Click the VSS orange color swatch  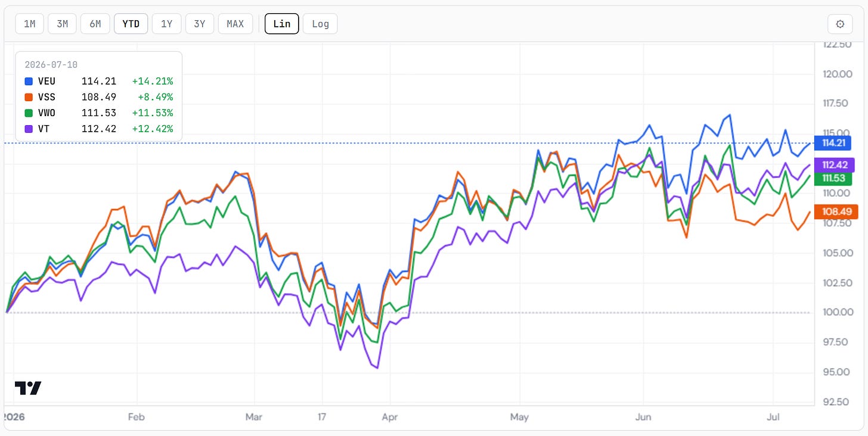point(29,97)
